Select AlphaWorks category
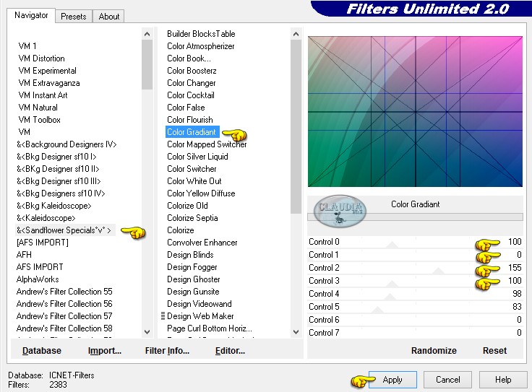Viewport: 532px width, 392px height. pyautogui.click(x=38, y=279)
